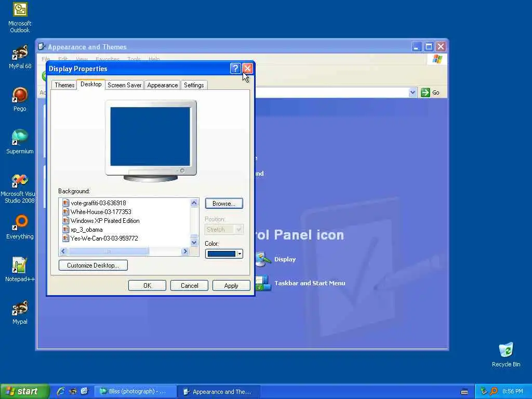
Task: Click background list scroll up arrow
Action: tap(194, 203)
